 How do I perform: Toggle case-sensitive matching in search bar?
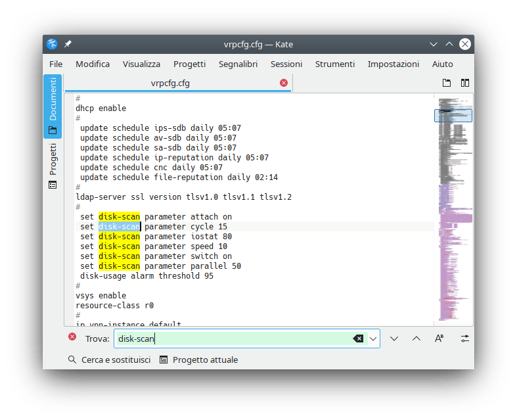coord(439,338)
